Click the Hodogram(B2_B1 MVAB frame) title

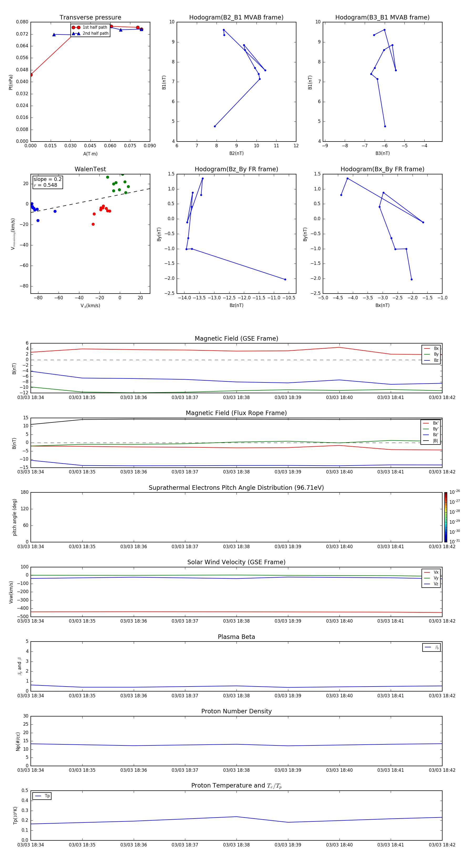point(236,17)
